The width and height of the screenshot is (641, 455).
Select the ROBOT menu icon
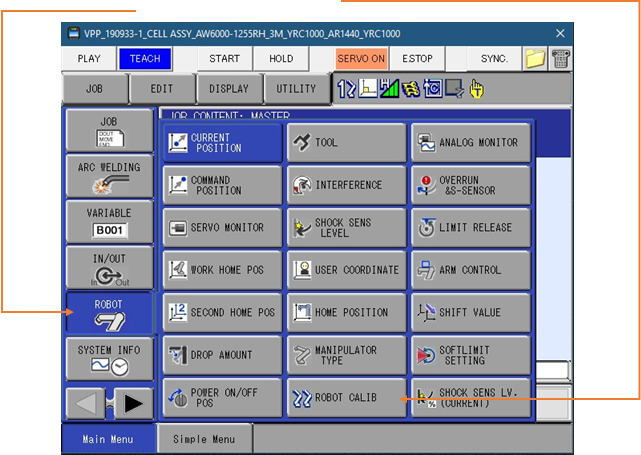pyautogui.click(x=109, y=312)
